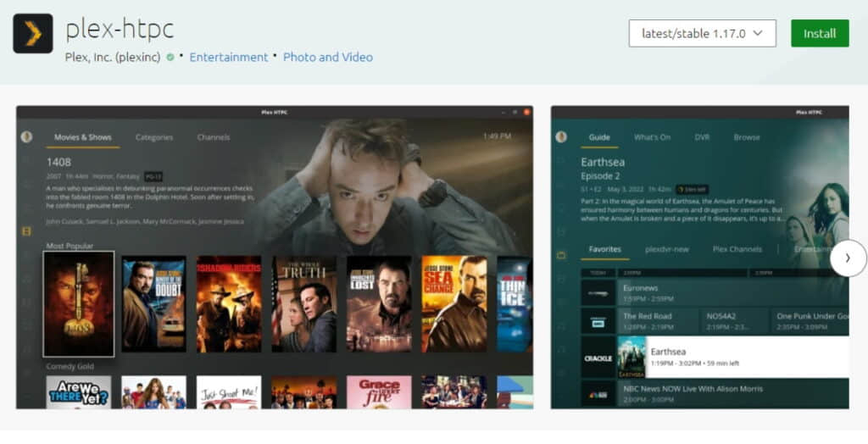Select The Whole Truth movie poster
868x444 pixels.
[x=304, y=304]
